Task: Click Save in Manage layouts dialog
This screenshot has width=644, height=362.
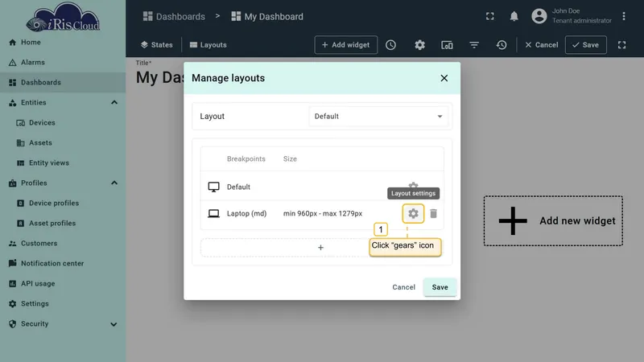Action: click(x=440, y=287)
